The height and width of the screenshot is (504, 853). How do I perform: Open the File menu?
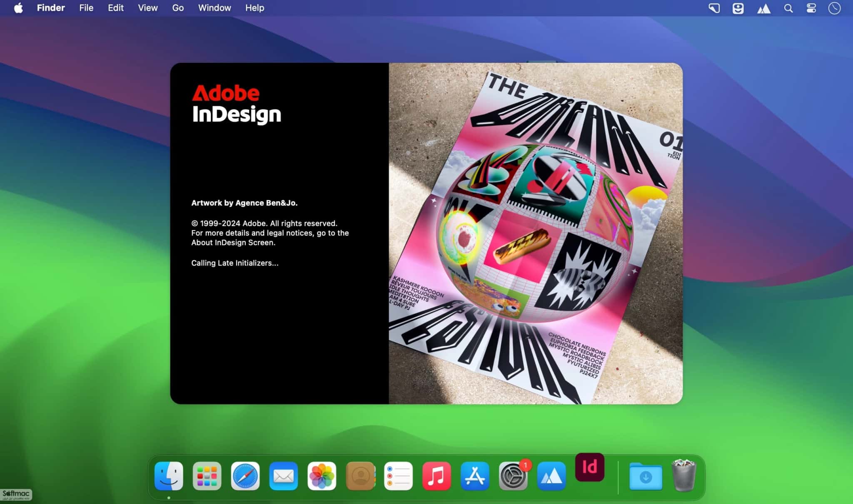pyautogui.click(x=86, y=8)
